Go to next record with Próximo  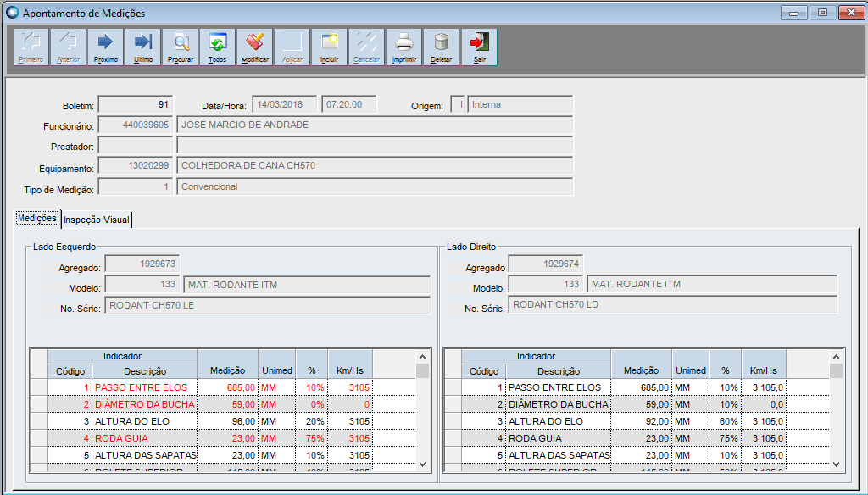coord(105,47)
